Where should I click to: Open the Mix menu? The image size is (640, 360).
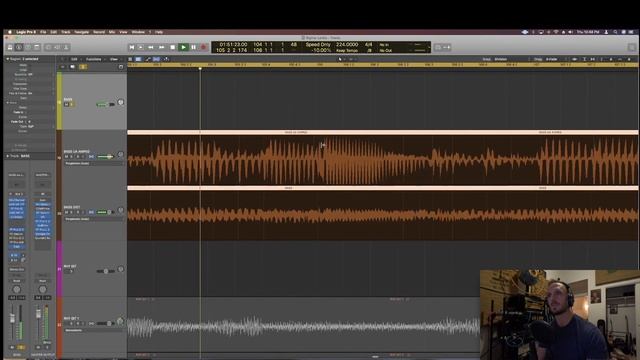point(111,32)
